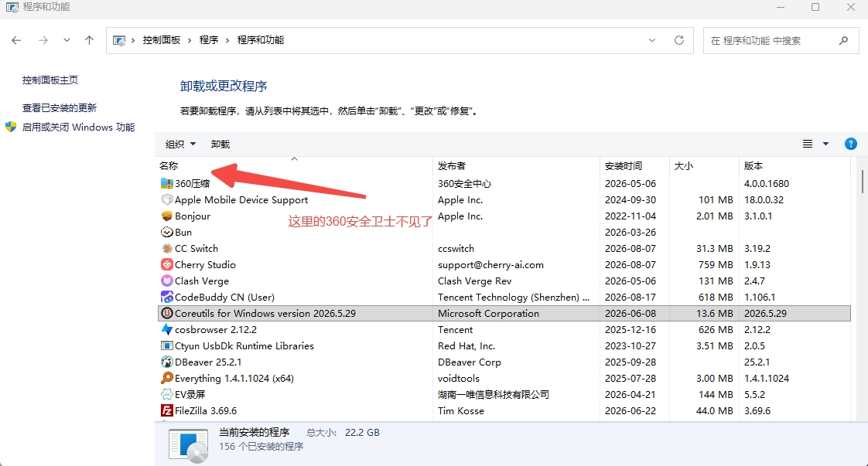Click the search magnifier icon
Screen dimensions: 868x466
click(844, 40)
